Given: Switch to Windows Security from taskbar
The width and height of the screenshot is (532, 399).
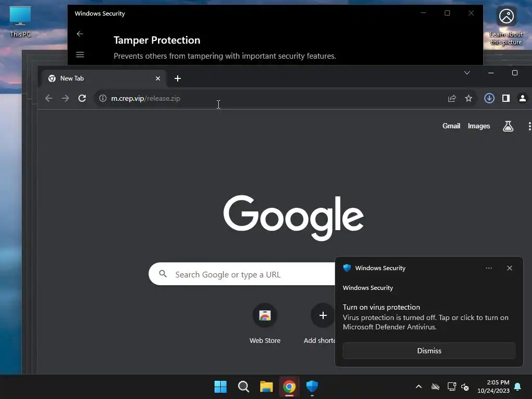Looking at the screenshot, I should point(312,387).
